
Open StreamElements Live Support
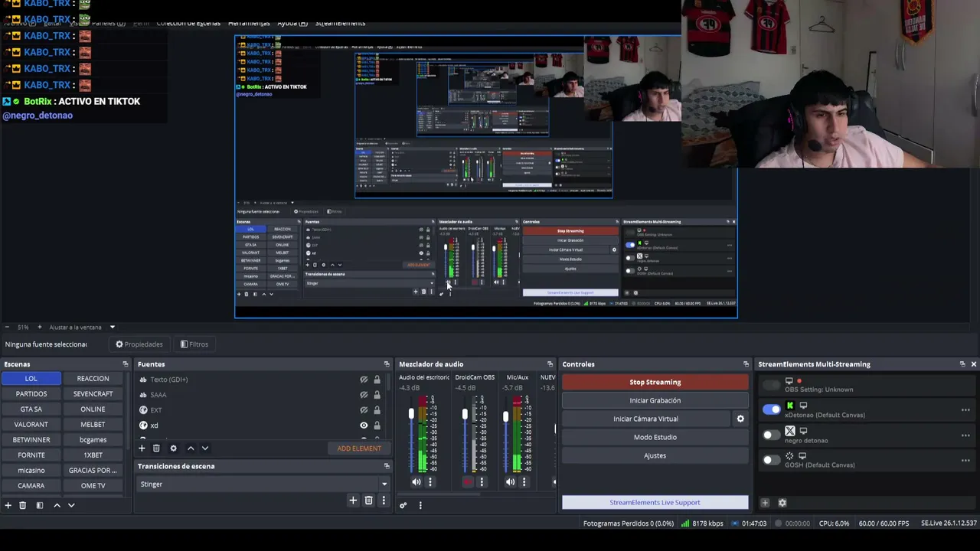click(655, 503)
